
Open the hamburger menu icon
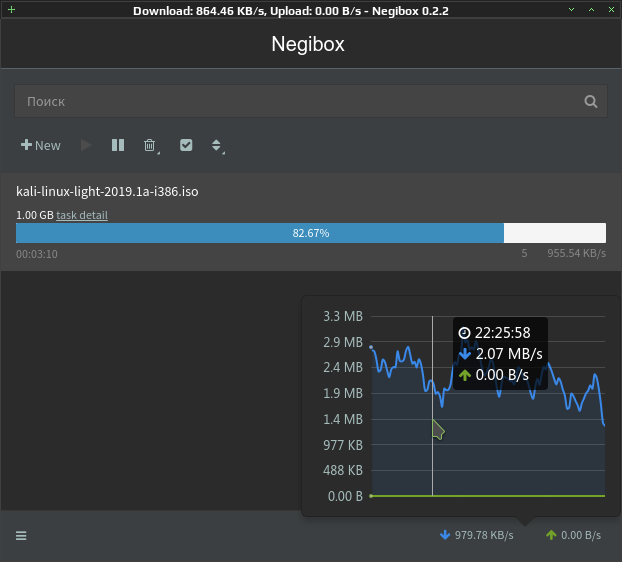21,536
